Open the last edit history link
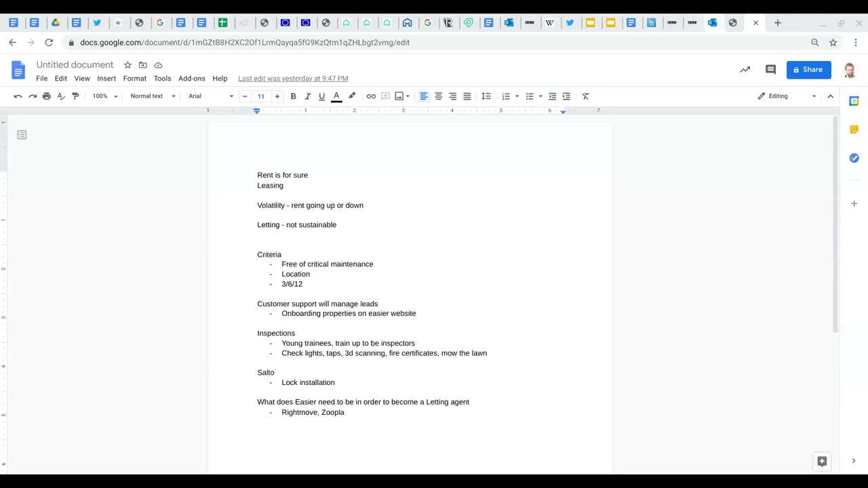The width and height of the screenshot is (868, 488). (293, 79)
